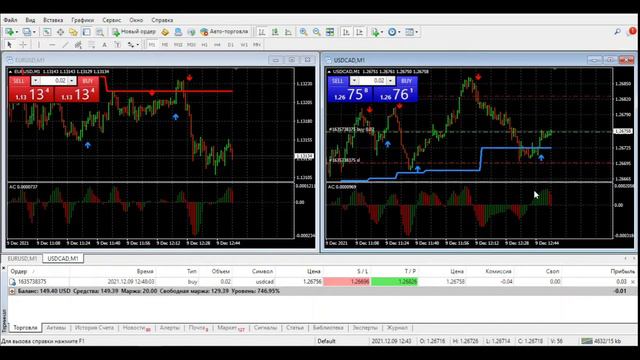
Task: Toggle the Data Window crosshair-target icon
Action: 60,32
